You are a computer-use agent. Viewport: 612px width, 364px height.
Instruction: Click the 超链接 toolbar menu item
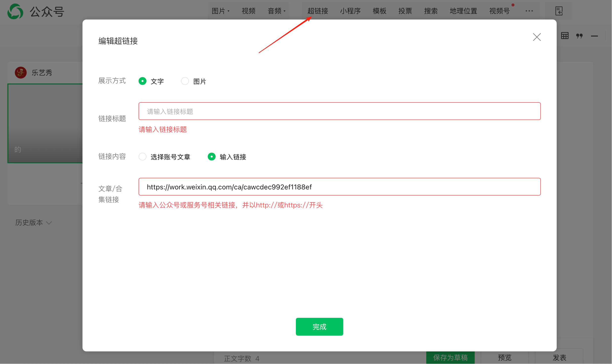[x=318, y=11]
